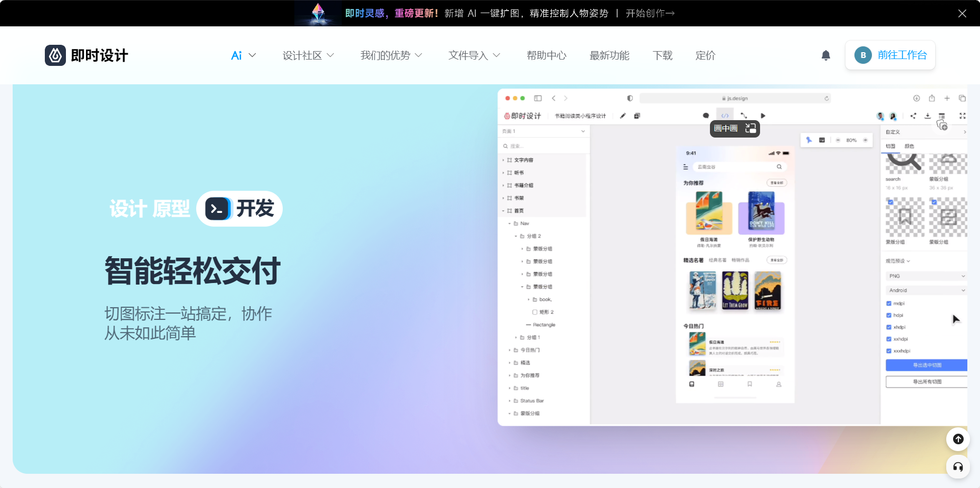980x488 pixels.
Task: Close the top announcement banner
Action: point(962,13)
